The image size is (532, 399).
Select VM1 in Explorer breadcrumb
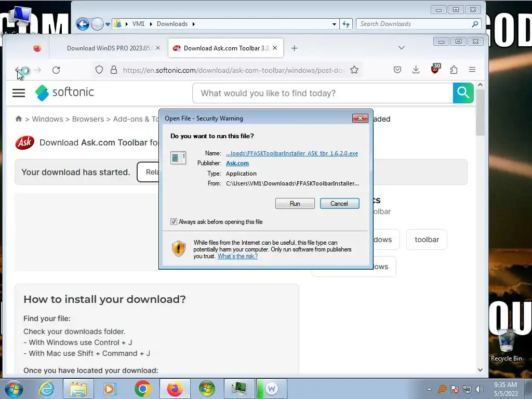pyautogui.click(x=138, y=24)
